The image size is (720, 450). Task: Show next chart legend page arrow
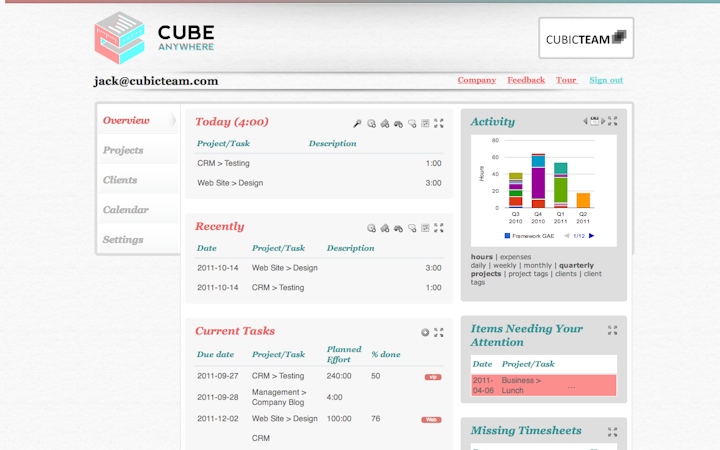[591, 236]
